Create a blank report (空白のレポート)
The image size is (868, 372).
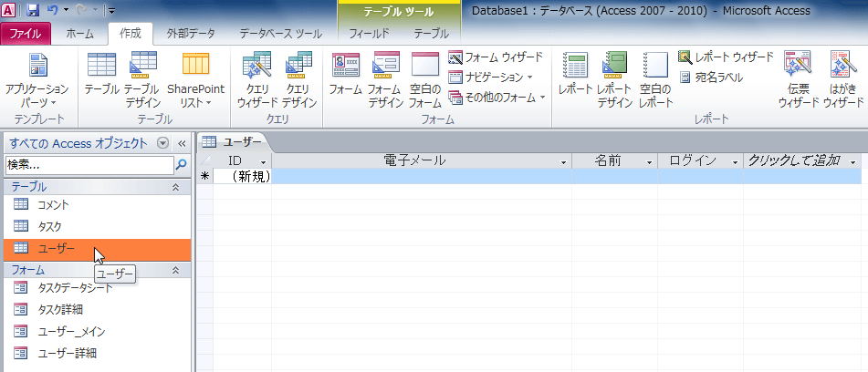[655, 80]
